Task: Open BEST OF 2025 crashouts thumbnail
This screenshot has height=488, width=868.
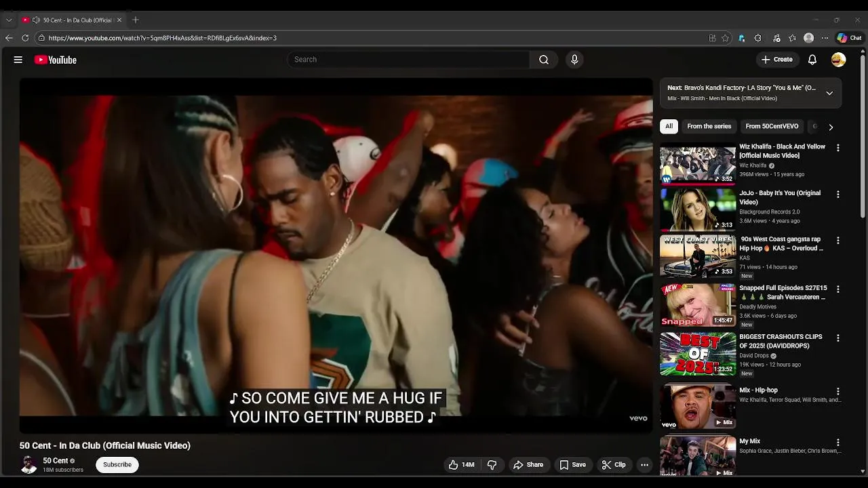Action: click(x=698, y=354)
